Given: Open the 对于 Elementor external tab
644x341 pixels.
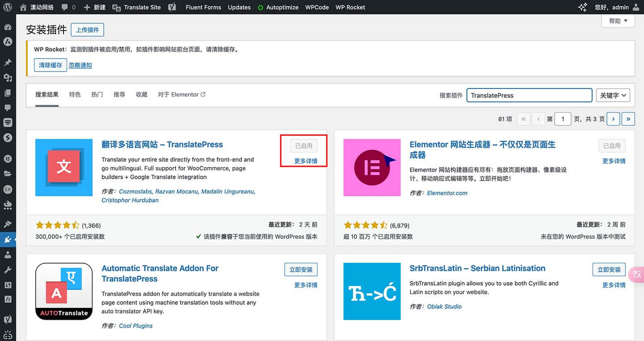Looking at the screenshot, I should coord(182,95).
